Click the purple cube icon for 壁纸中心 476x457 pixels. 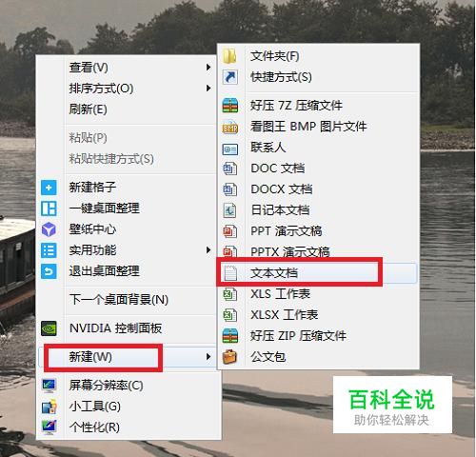(x=49, y=229)
